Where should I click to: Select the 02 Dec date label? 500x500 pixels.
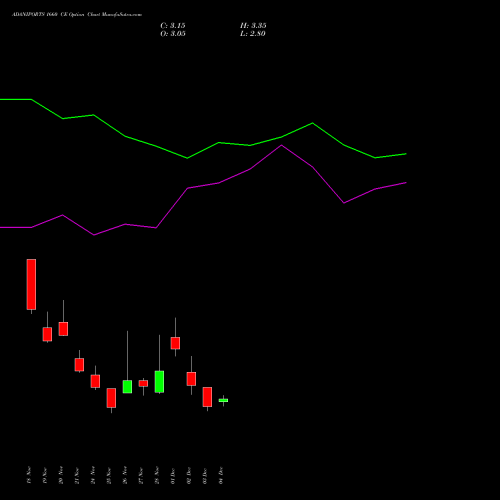coord(189,475)
